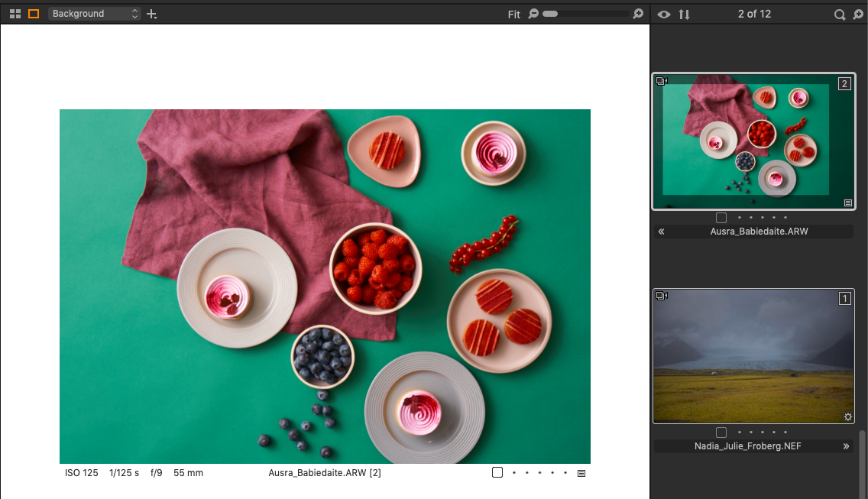Zoom out the viewer with magnifier minus
Image resolution: width=868 pixels, height=499 pixels.
533,14
